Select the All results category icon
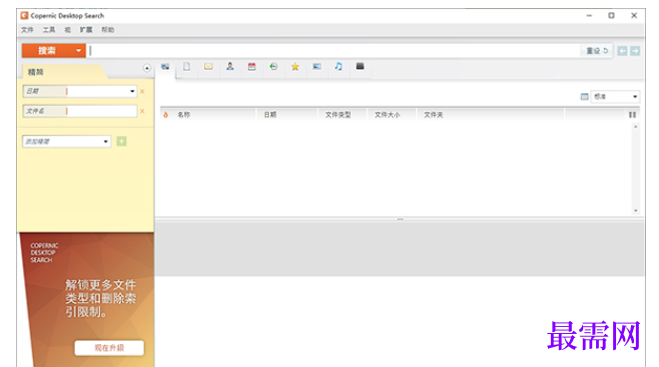659x367 pixels. pyautogui.click(x=165, y=67)
